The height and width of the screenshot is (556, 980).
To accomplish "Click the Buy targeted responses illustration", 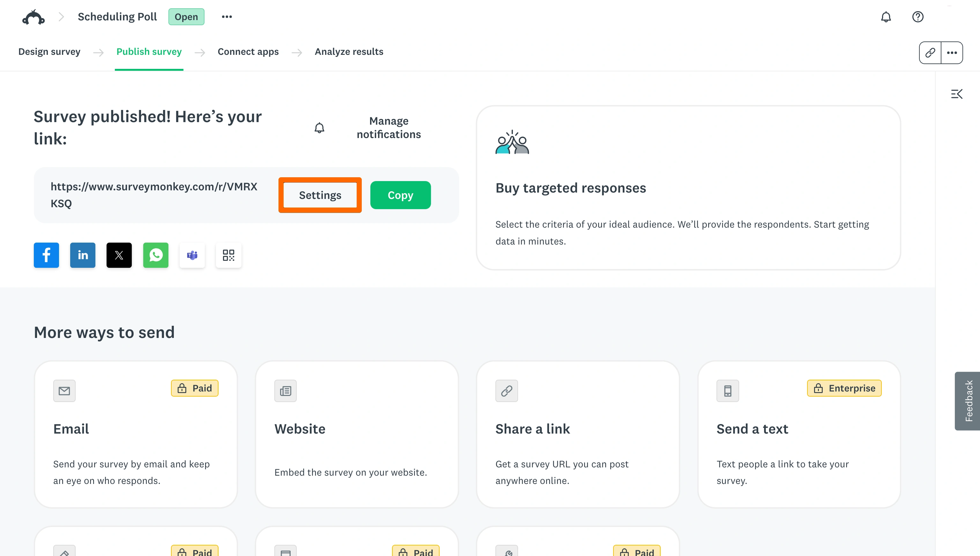I will (512, 142).
